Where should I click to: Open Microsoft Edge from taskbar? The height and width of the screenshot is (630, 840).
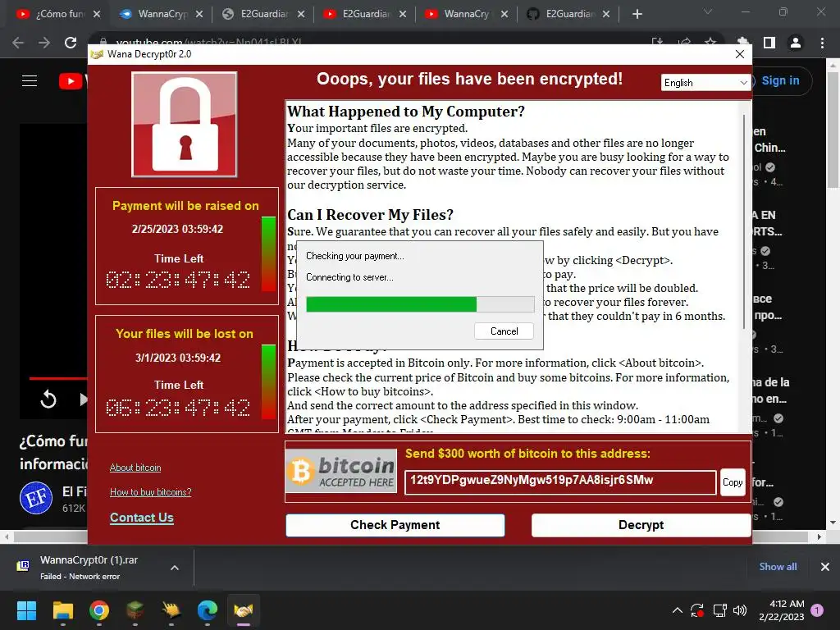(208, 610)
